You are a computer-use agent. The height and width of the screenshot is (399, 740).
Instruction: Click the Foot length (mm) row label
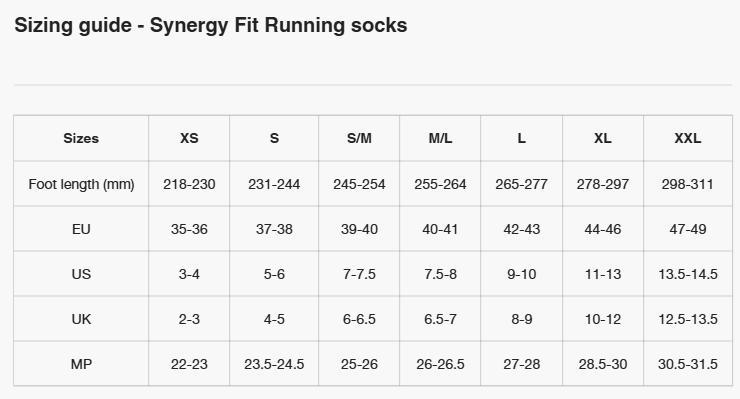pos(81,184)
